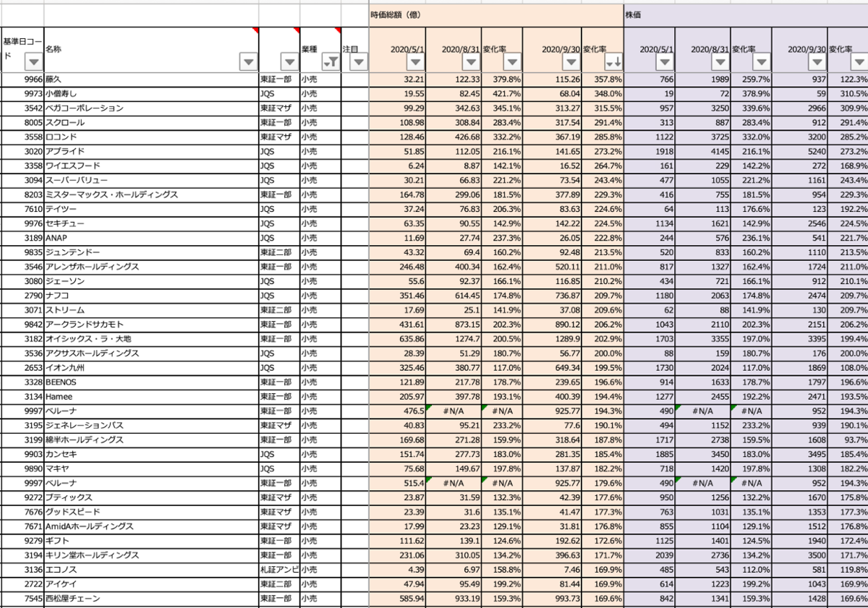This screenshot has width=868, height=608.
Task: Select the キリン堂ホールディングス cell
Action: (x=151, y=556)
